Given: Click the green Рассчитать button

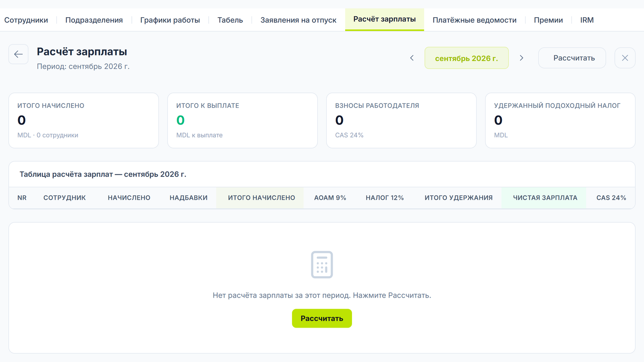Looking at the screenshot, I should (x=322, y=318).
